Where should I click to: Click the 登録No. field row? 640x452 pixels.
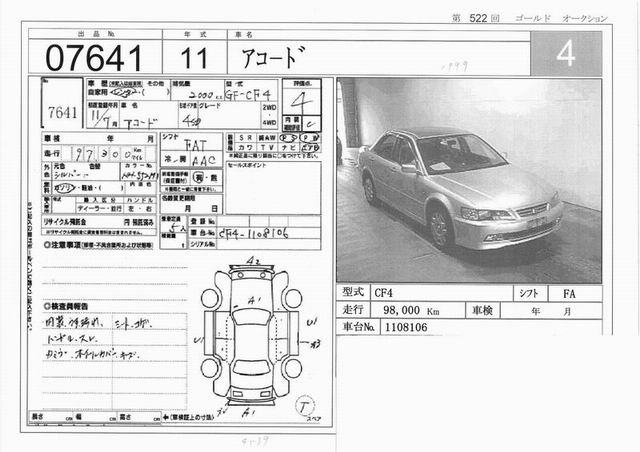click(x=255, y=222)
